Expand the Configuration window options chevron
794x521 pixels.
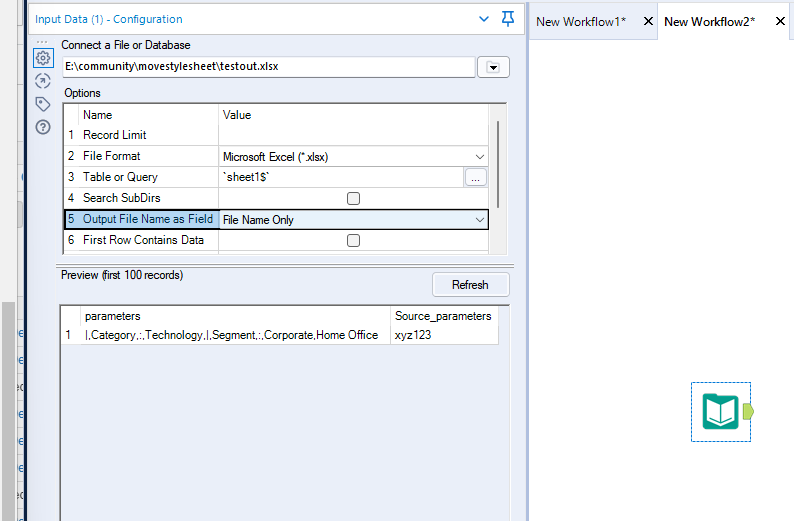pos(485,19)
